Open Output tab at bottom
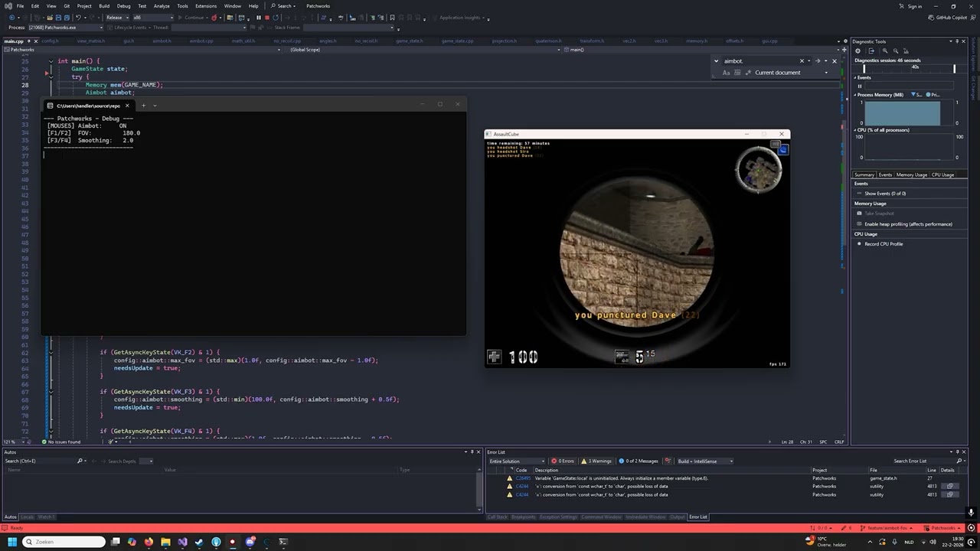Viewport: 980px width, 551px height. click(678, 517)
